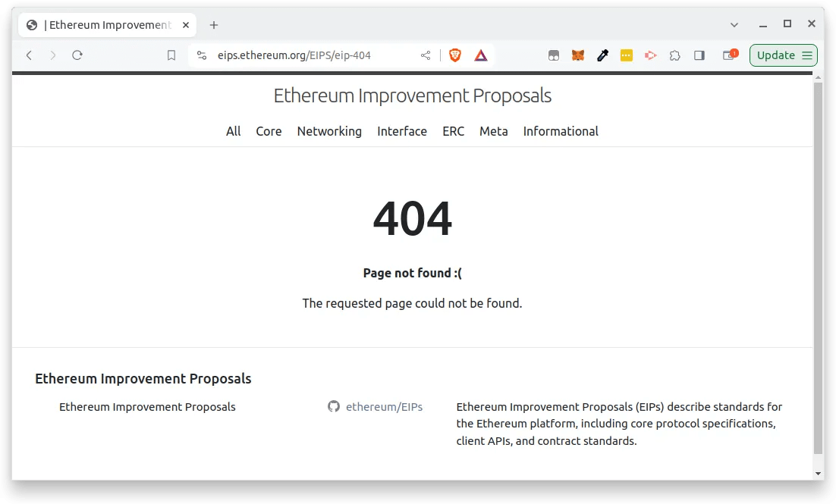Focus the address bar URL field
Viewport: 836px width, 504px height.
coord(303,55)
